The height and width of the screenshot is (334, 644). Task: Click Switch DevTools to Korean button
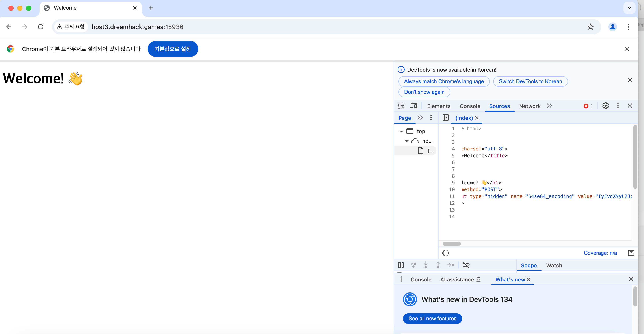(x=530, y=81)
